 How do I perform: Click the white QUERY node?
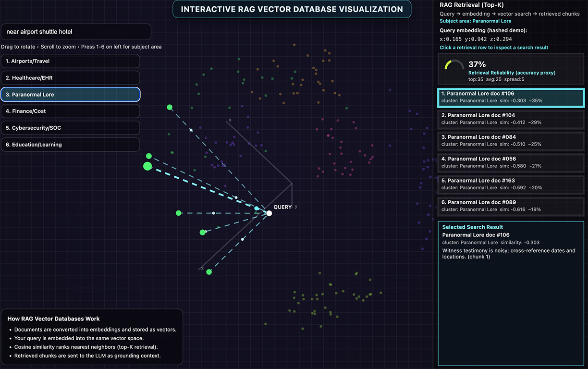click(x=269, y=213)
